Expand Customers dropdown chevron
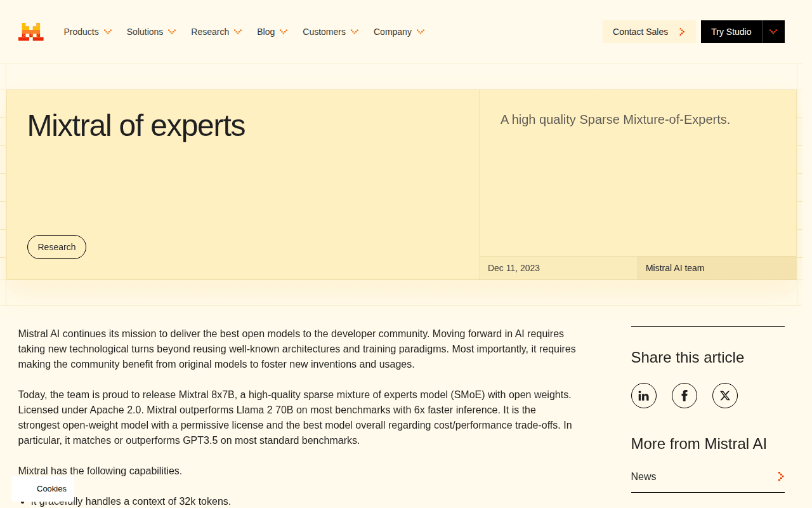This screenshot has height=508, width=812. pyautogui.click(x=355, y=32)
